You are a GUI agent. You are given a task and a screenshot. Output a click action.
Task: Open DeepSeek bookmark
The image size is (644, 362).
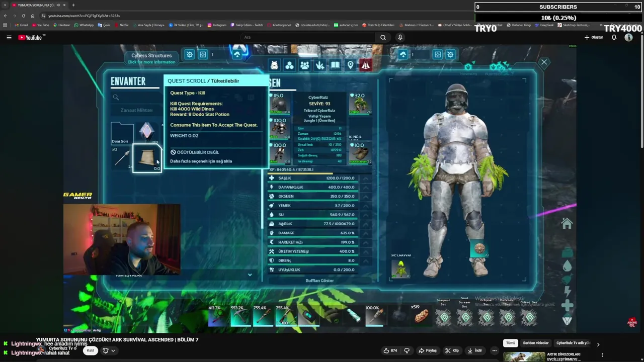(544, 25)
